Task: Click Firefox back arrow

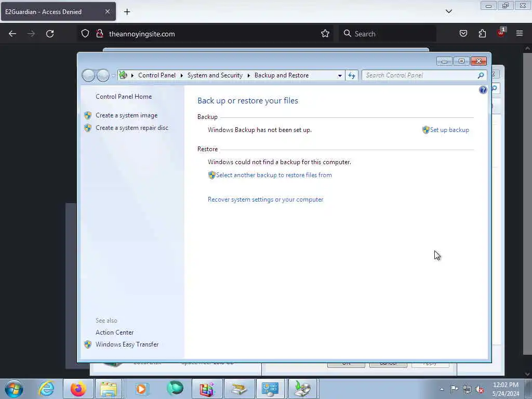Action: tap(12, 34)
